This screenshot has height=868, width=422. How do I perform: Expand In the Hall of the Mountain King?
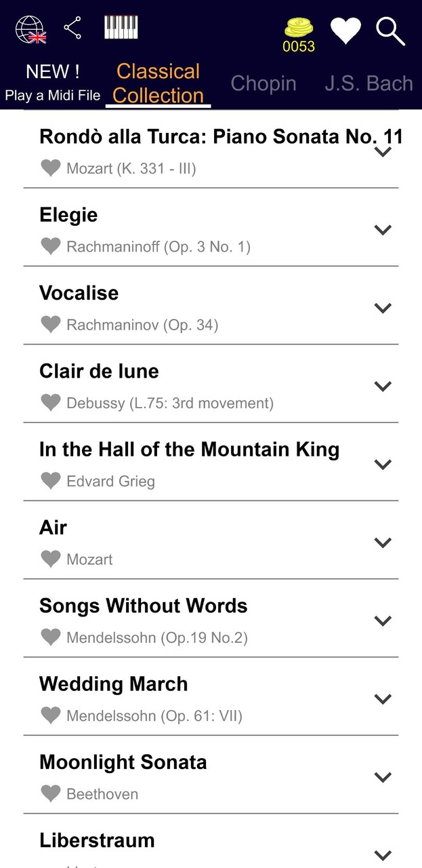click(x=383, y=464)
